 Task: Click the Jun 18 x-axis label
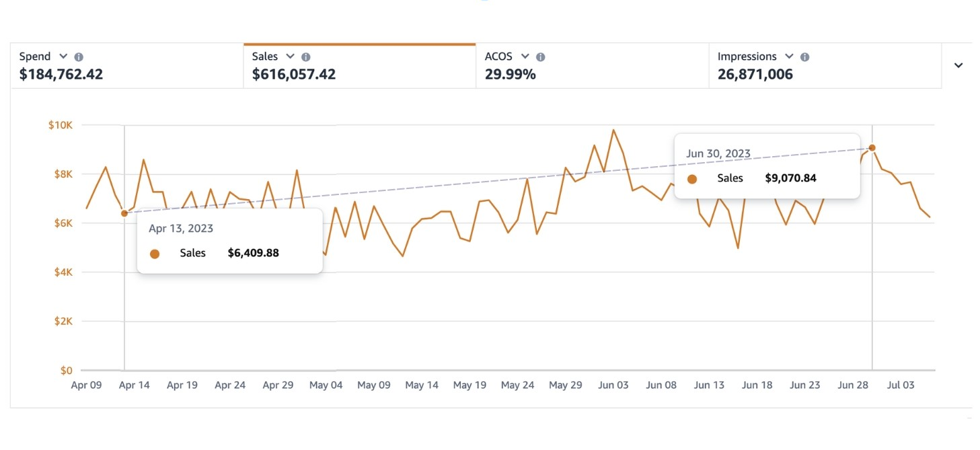tap(757, 385)
